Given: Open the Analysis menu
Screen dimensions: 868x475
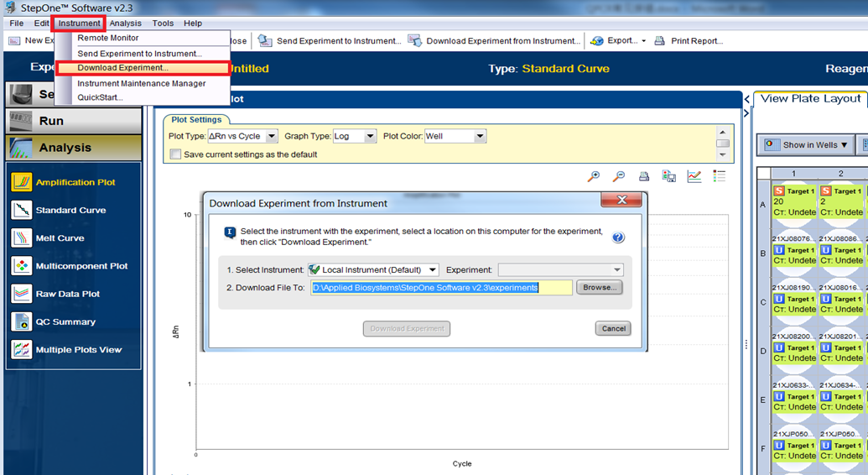Looking at the screenshot, I should point(125,23).
